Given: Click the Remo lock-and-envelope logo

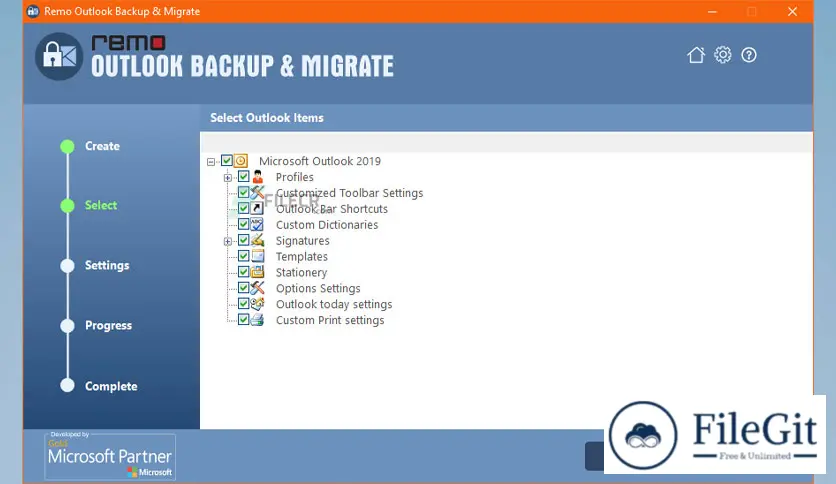Looking at the screenshot, I should [x=59, y=57].
